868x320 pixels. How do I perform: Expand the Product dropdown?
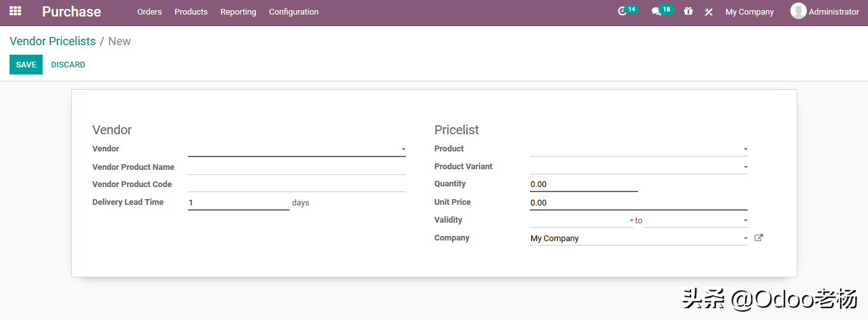tap(745, 150)
